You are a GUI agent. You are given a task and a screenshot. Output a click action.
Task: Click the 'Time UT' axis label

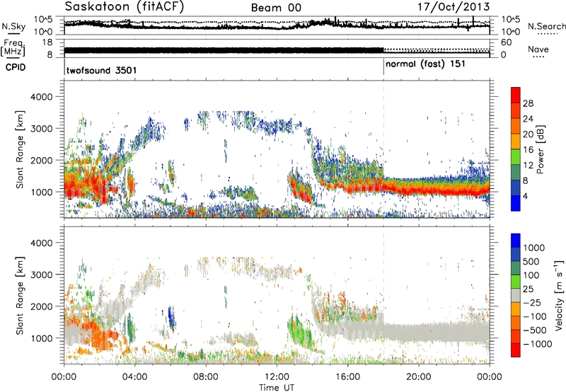[x=277, y=387]
